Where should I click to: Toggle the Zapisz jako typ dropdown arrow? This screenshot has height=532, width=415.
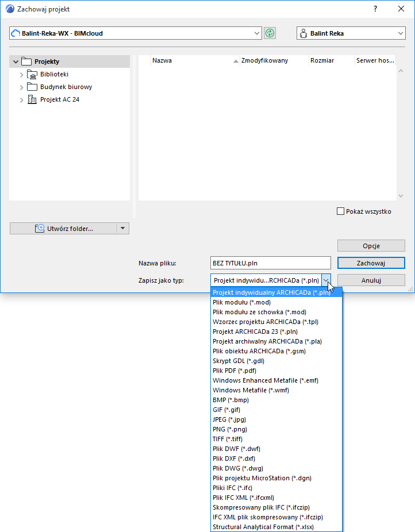tap(326, 280)
